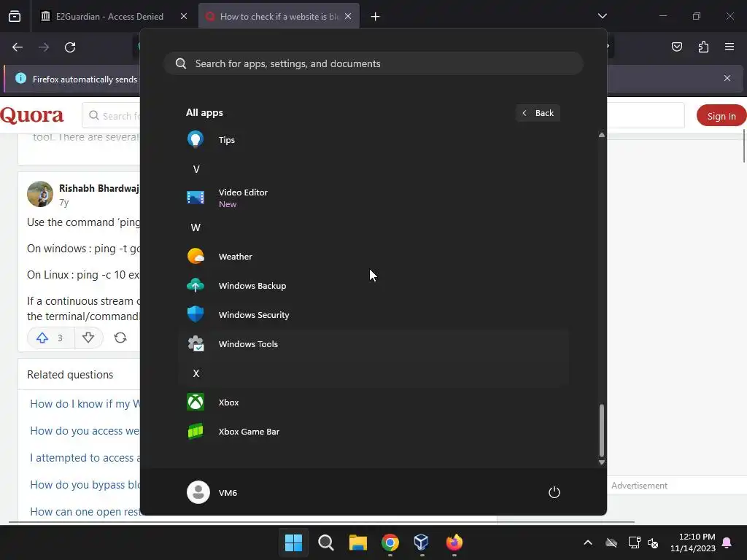This screenshot has width=747, height=560.
Task: Open Windows Tools
Action: 373,344
